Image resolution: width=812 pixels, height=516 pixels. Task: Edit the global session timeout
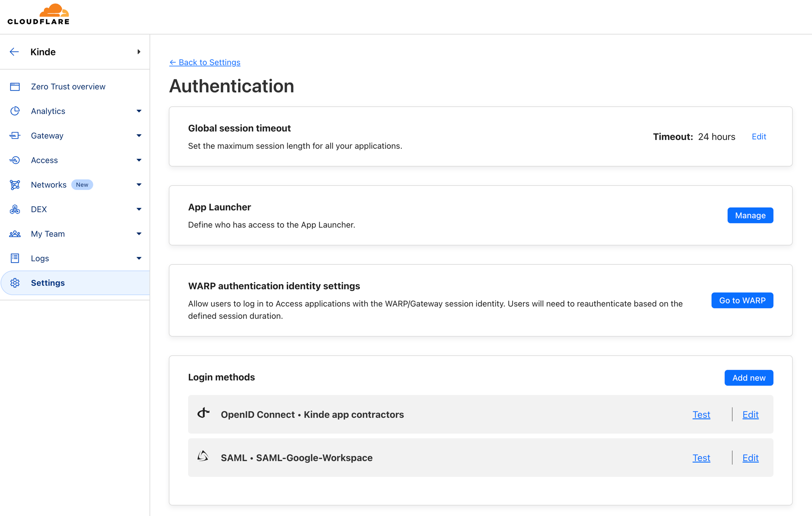pos(759,137)
